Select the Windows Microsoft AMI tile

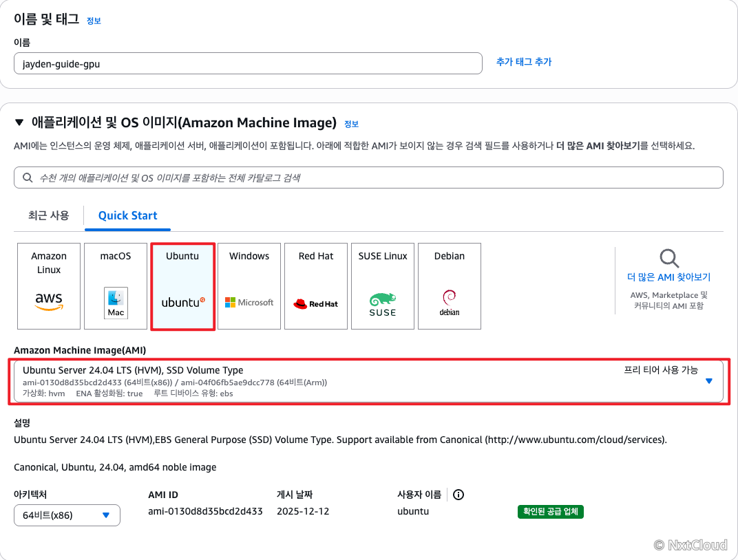(x=249, y=286)
